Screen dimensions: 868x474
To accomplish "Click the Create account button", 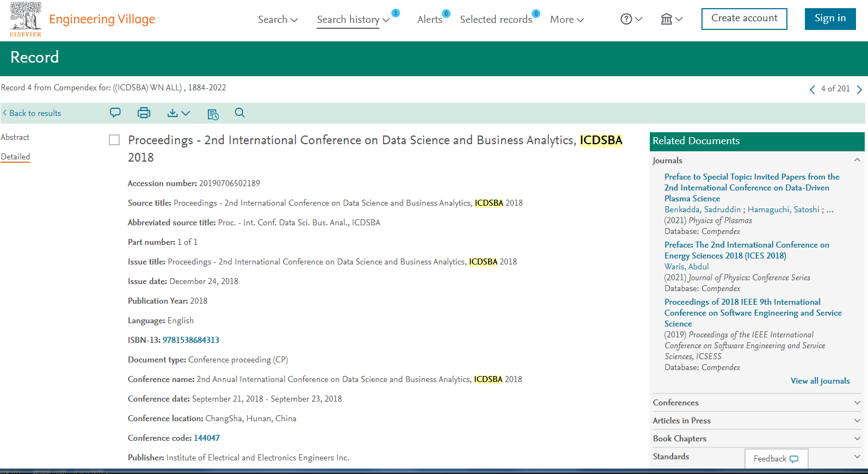I will 744,19.
